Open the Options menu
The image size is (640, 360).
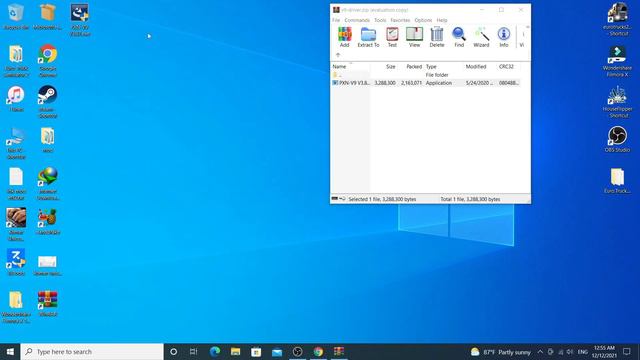[423, 20]
